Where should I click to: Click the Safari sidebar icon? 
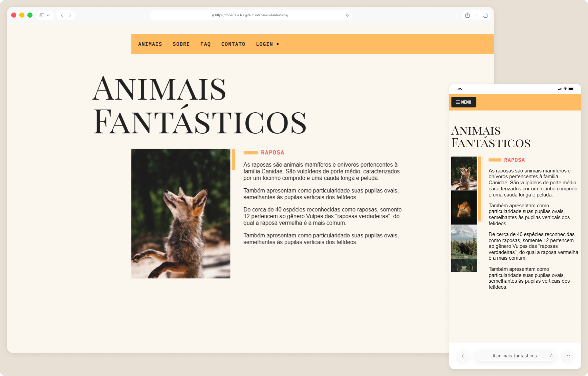[42, 15]
